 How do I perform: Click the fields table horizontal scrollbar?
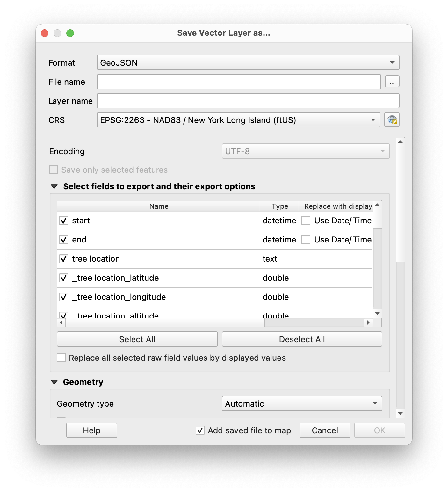[x=165, y=322]
